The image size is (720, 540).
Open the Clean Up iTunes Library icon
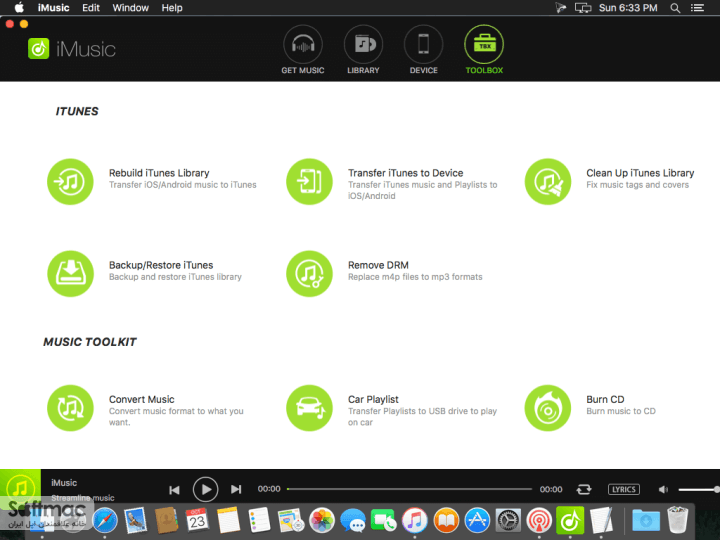[x=548, y=182]
